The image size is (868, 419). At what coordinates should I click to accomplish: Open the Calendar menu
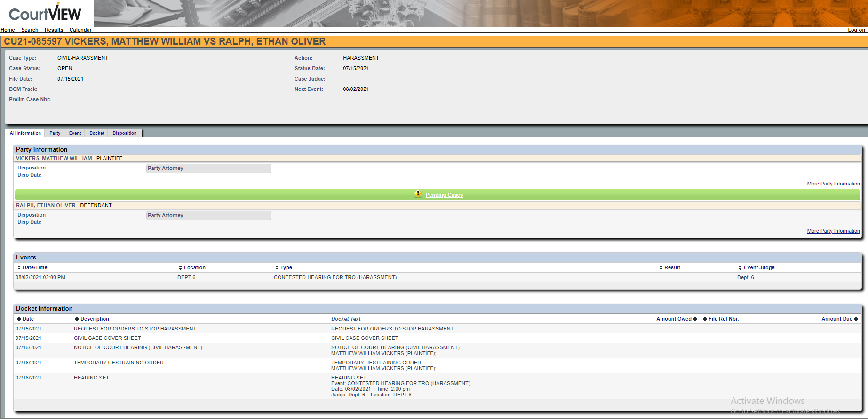tap(80, 30)
